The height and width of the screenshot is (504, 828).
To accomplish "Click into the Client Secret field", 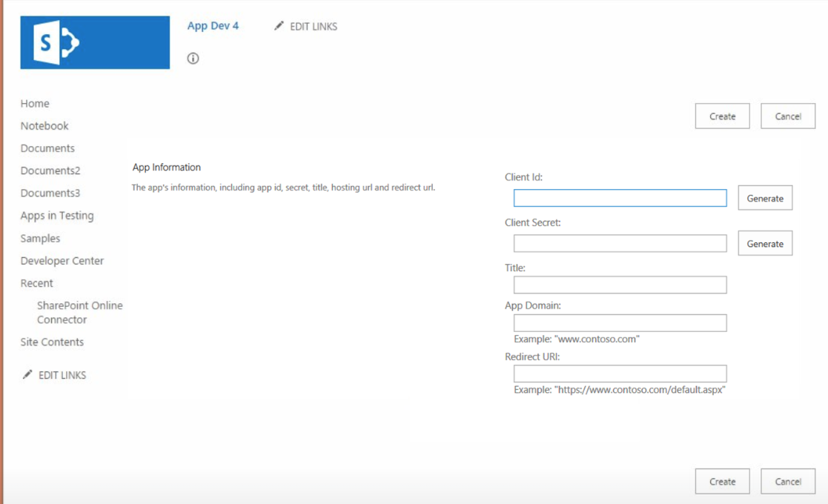I will (620, 243).
